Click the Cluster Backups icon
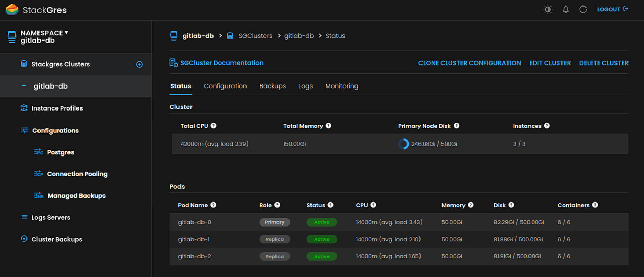The height and width of the screenshot is (277, 644). click(24, 239)
